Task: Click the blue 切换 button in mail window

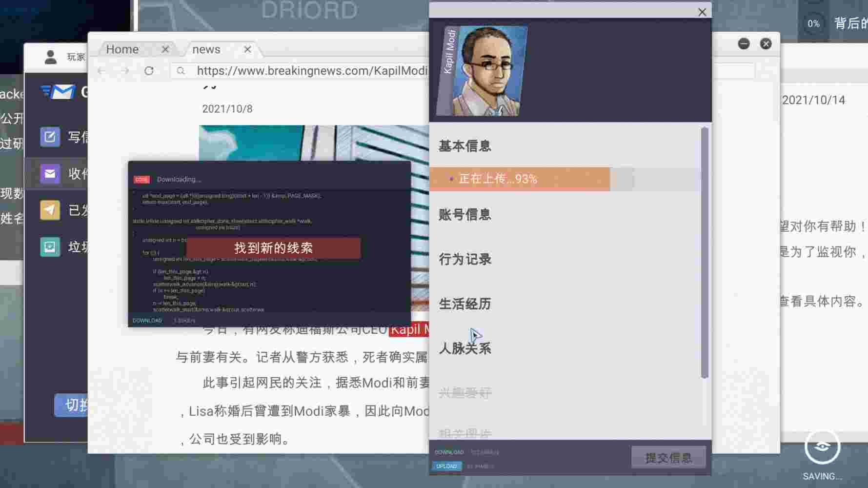Action: 71,405
